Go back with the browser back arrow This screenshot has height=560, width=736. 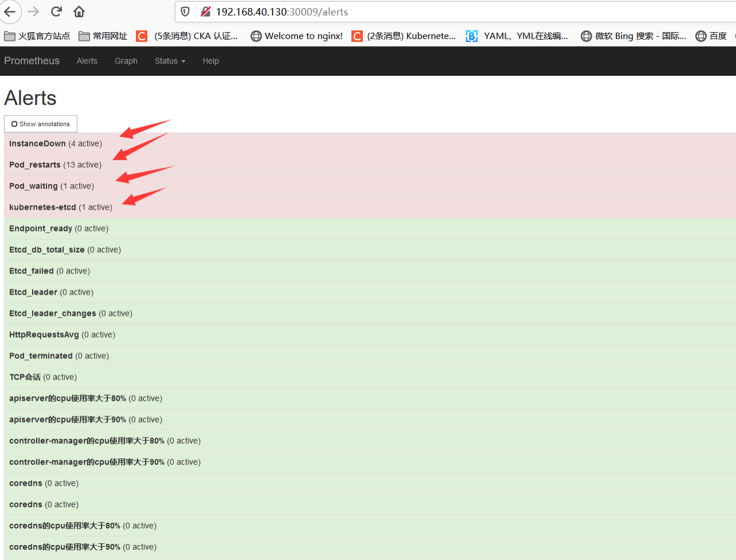point(10,11)
